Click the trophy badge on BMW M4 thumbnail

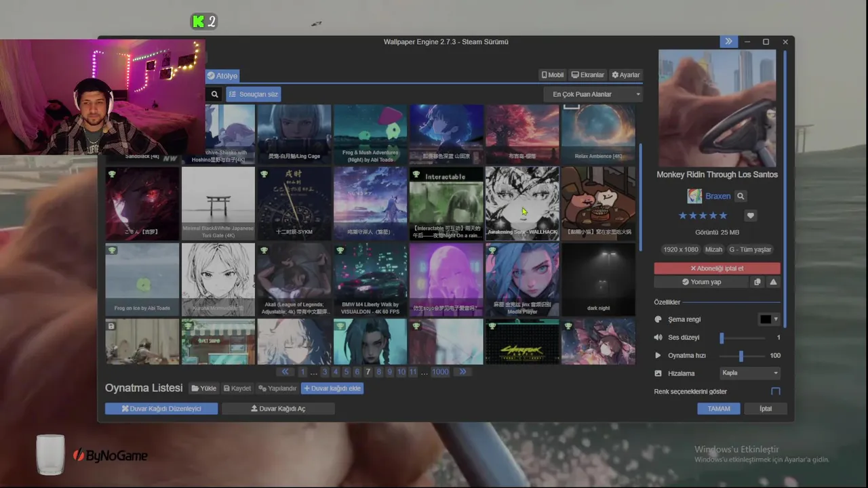click(x=340, y=250)
